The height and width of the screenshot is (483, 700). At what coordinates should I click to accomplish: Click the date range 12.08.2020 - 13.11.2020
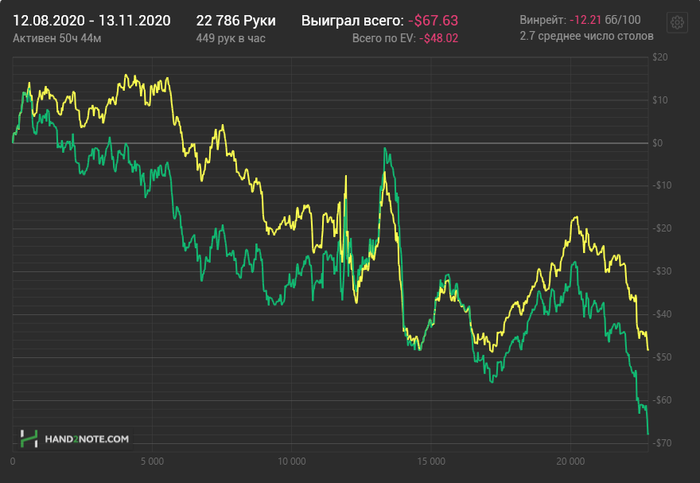point(92,21)
